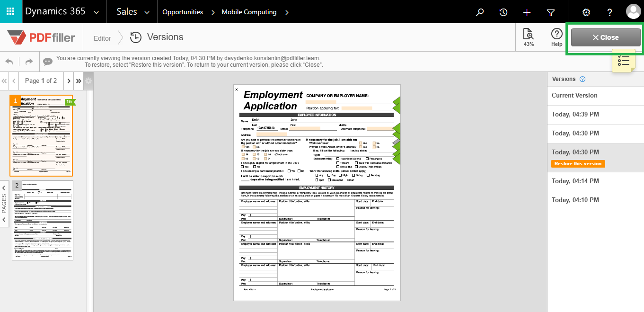The width and height of the screenshot is (644, 312).
Task: Open advanced find funnel icon
Action: [551, 12]
